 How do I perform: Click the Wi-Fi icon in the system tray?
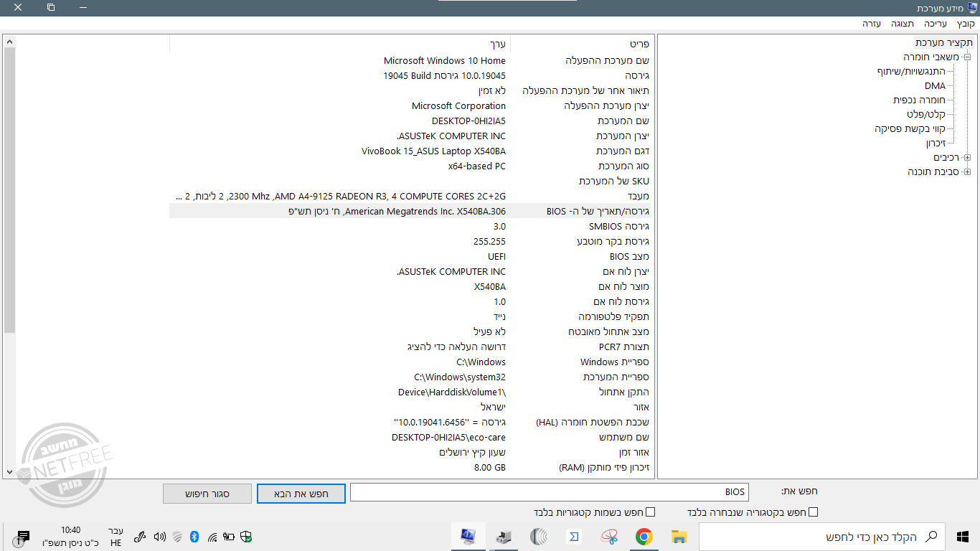(212, 536)
